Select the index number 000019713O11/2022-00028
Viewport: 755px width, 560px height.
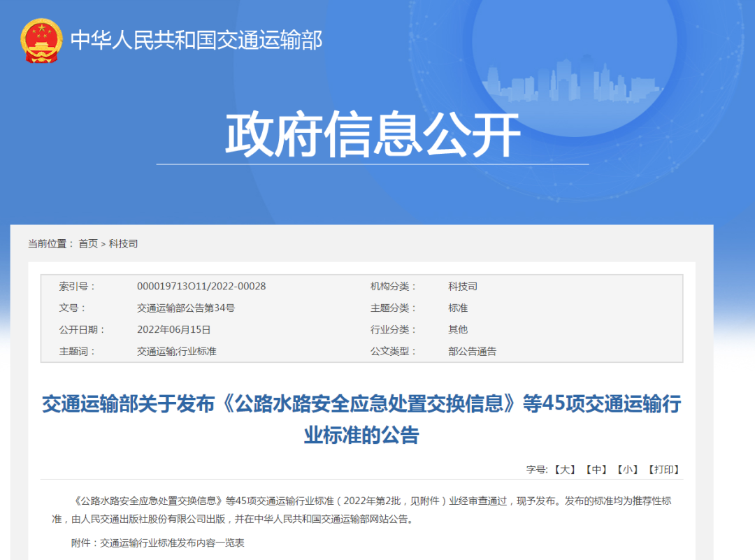click(201, 286)
